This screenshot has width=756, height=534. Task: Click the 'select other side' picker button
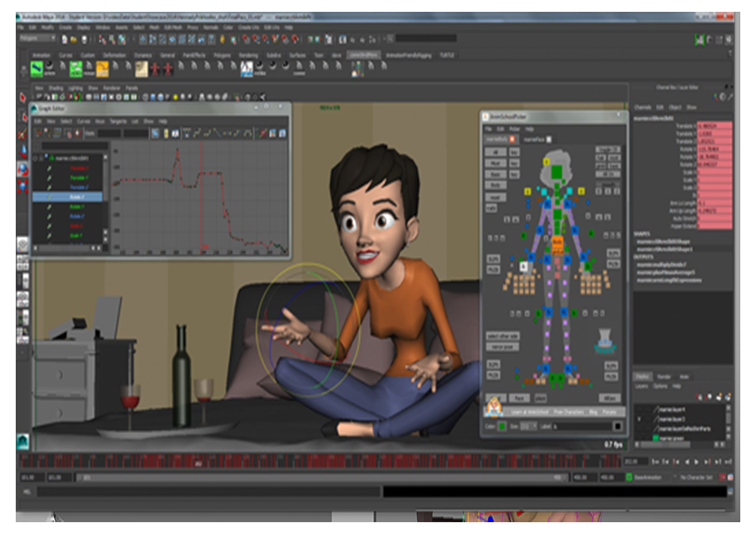(502, 336)
